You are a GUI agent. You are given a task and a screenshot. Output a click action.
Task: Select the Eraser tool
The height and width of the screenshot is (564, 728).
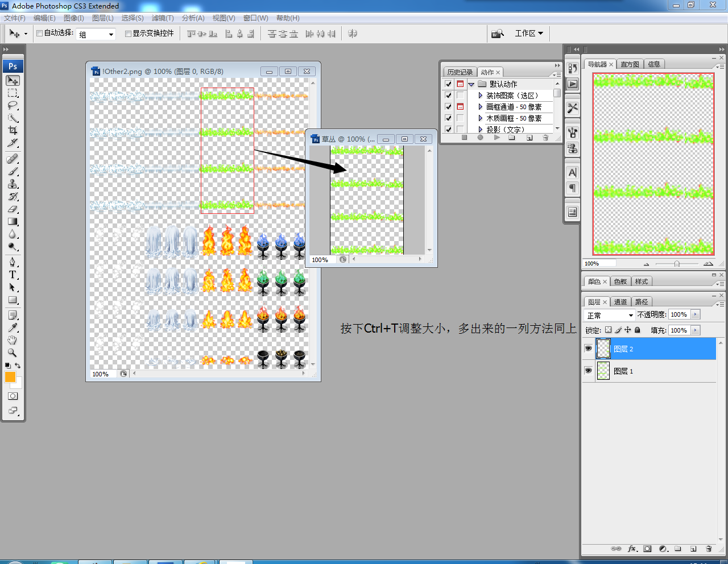pos(13,209)
